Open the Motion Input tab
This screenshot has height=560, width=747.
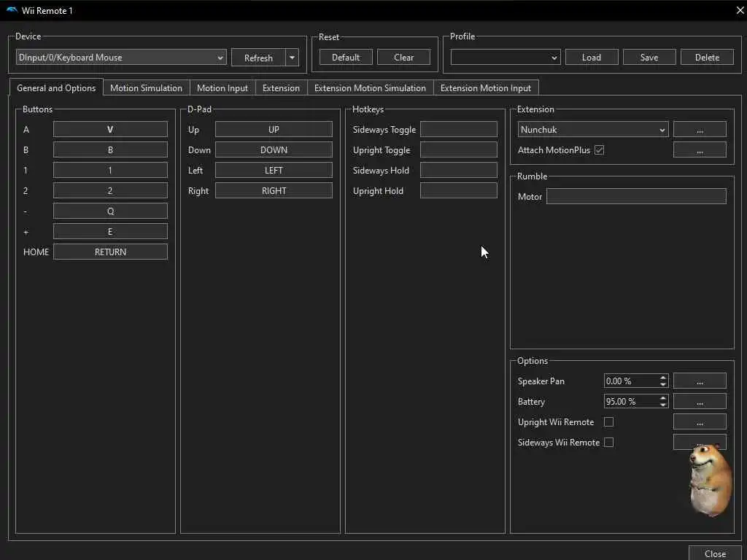click(x=222, y=87)
